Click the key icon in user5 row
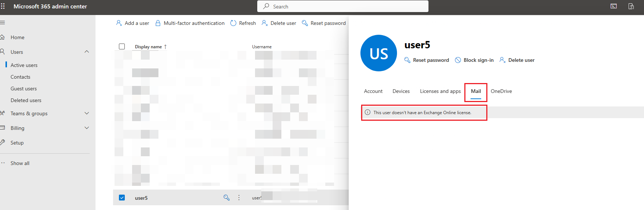This screenshot has width=644, height=210. (226, 198)
